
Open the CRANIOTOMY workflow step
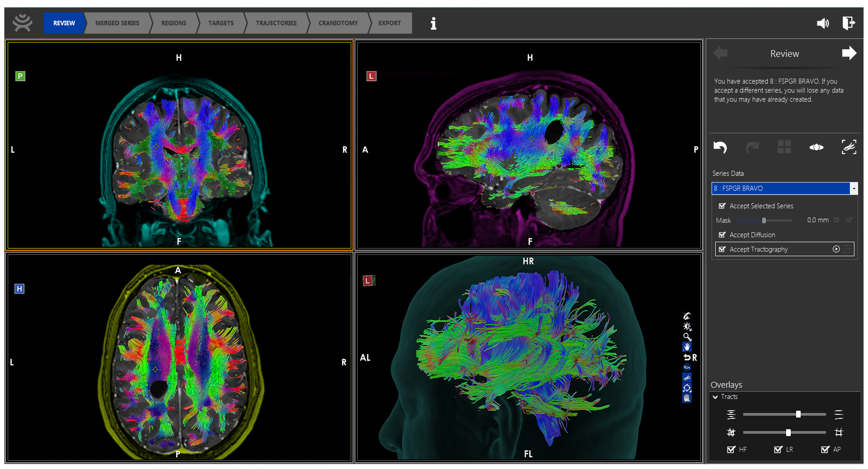[338, 23]
